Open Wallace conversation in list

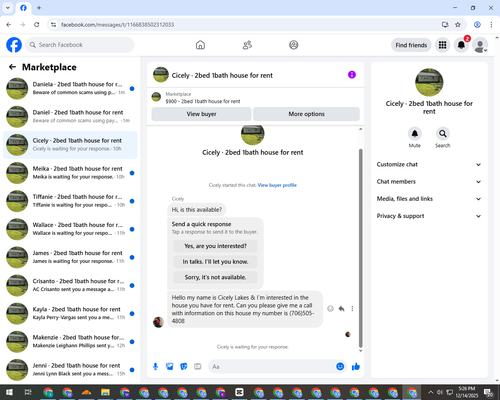(x=70, y=229)
